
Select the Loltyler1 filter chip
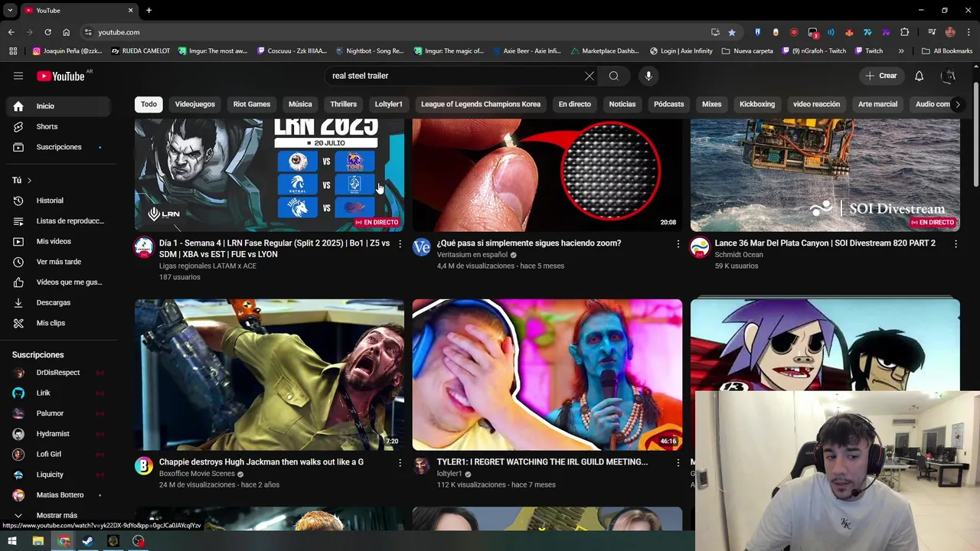388,104
